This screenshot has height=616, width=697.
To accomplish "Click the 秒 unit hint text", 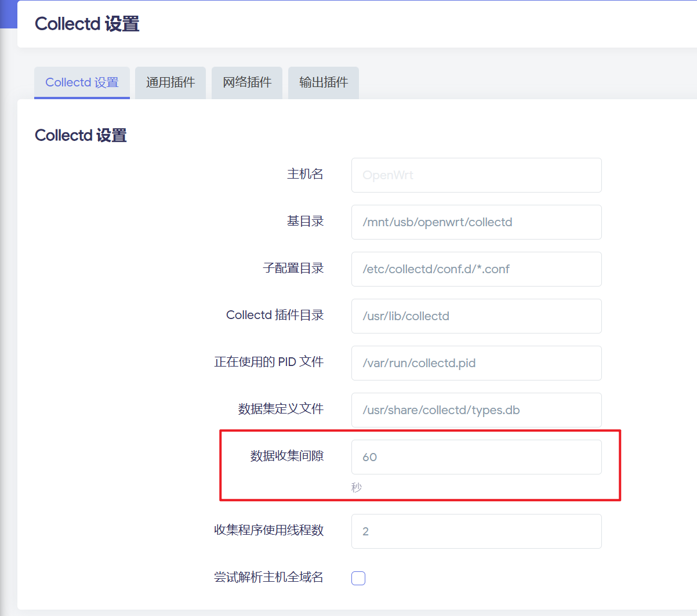I will coord(357,488).
